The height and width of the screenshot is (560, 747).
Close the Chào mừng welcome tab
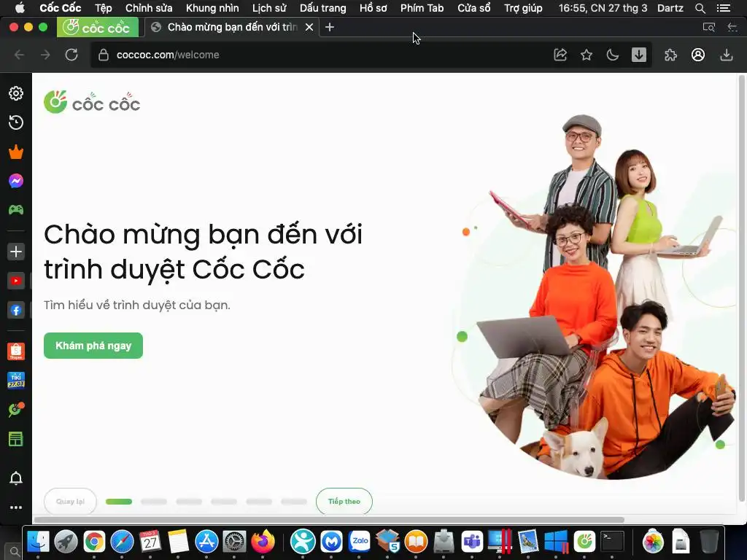coord(309,27)
